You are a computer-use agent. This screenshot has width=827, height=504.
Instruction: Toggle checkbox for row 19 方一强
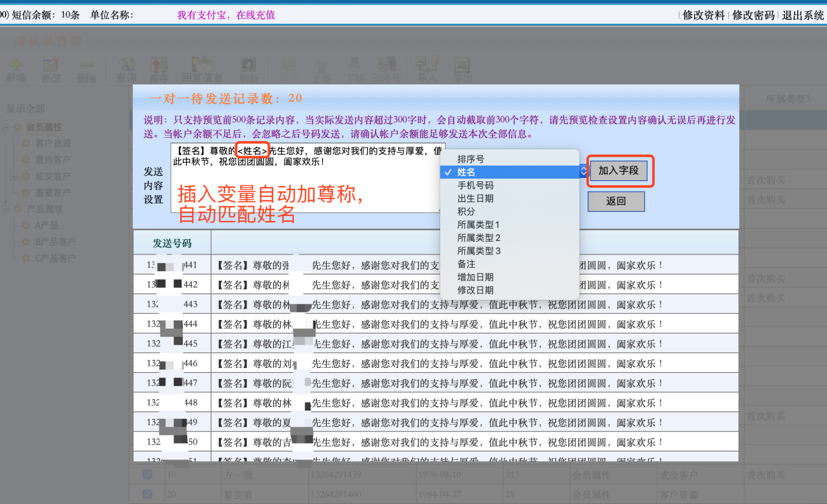coord(147,474)
